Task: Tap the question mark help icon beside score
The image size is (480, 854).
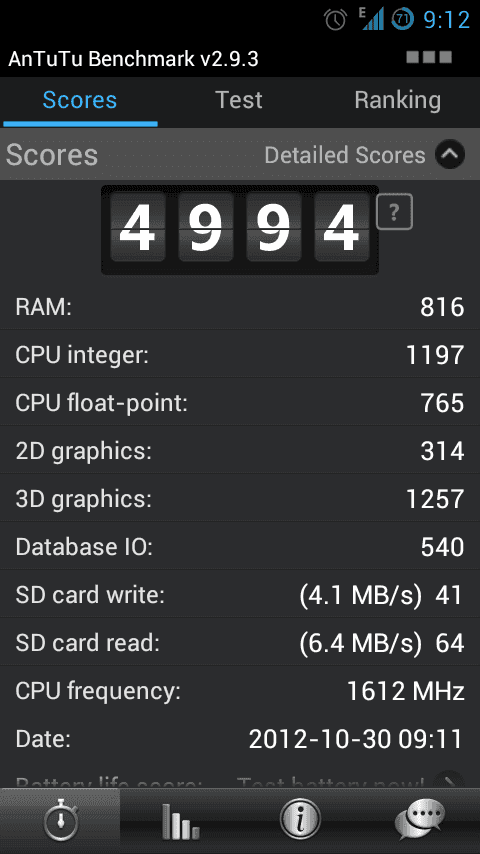Action: 394,212
